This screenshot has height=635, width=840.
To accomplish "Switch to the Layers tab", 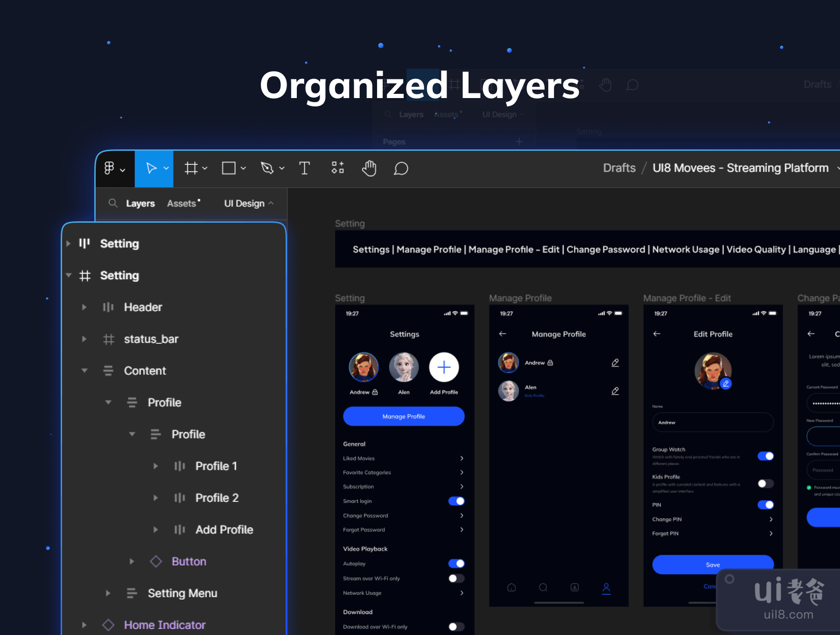I will point(140,204).
